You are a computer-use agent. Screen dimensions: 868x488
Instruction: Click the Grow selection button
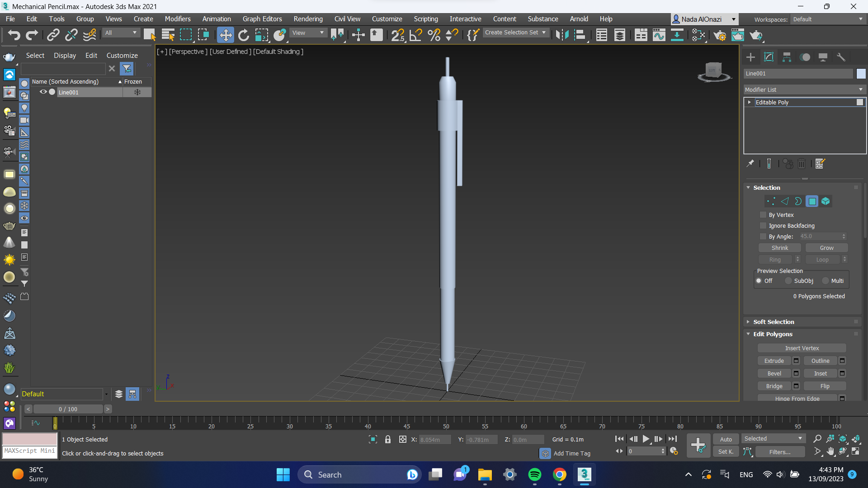coord(826,248)
